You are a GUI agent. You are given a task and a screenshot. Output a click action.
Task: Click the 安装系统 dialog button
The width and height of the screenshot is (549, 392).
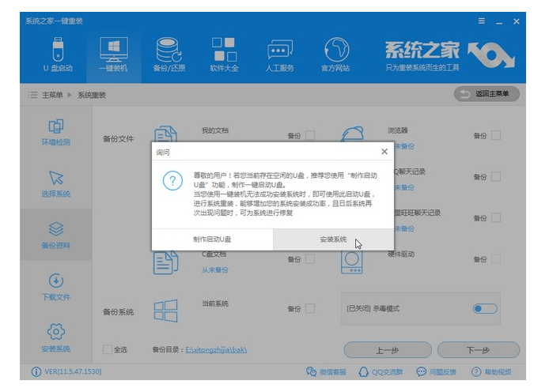tap(333, 239)
